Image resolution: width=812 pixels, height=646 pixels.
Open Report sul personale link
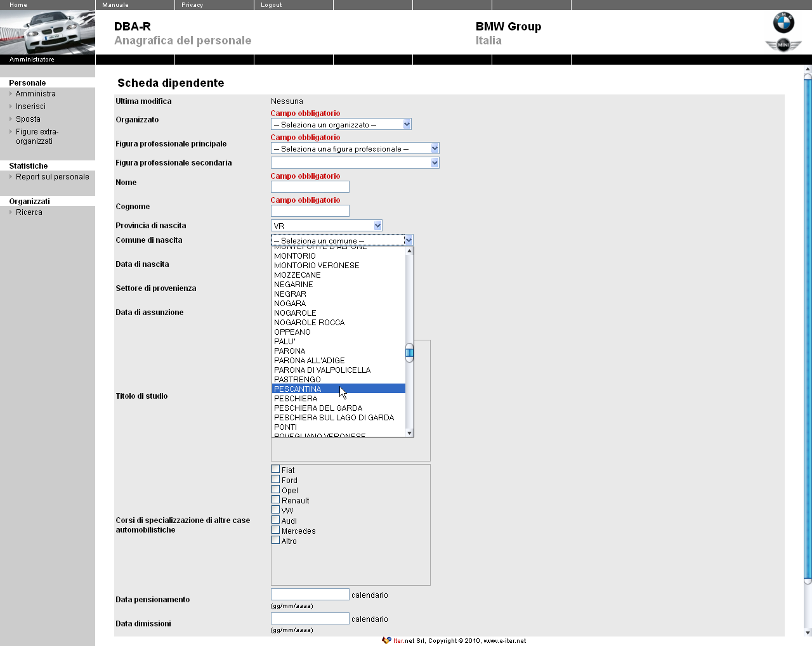pos(53,177)
